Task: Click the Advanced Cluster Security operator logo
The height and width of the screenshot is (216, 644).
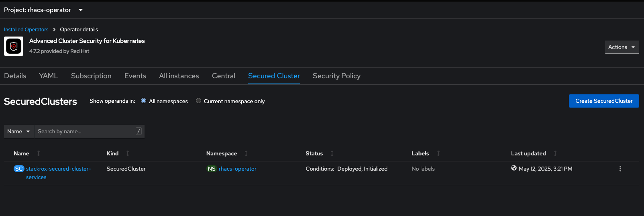Action: coord(14,46)
